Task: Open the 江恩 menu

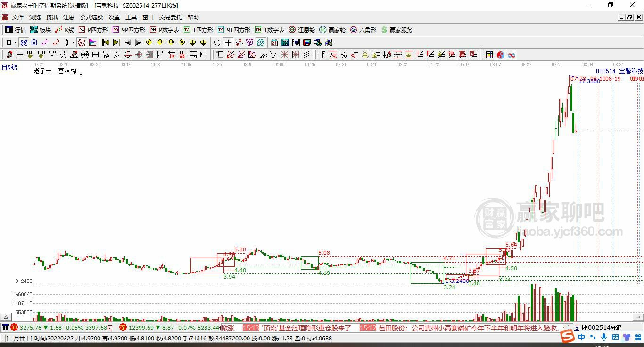Action: (x=69, y=17)
